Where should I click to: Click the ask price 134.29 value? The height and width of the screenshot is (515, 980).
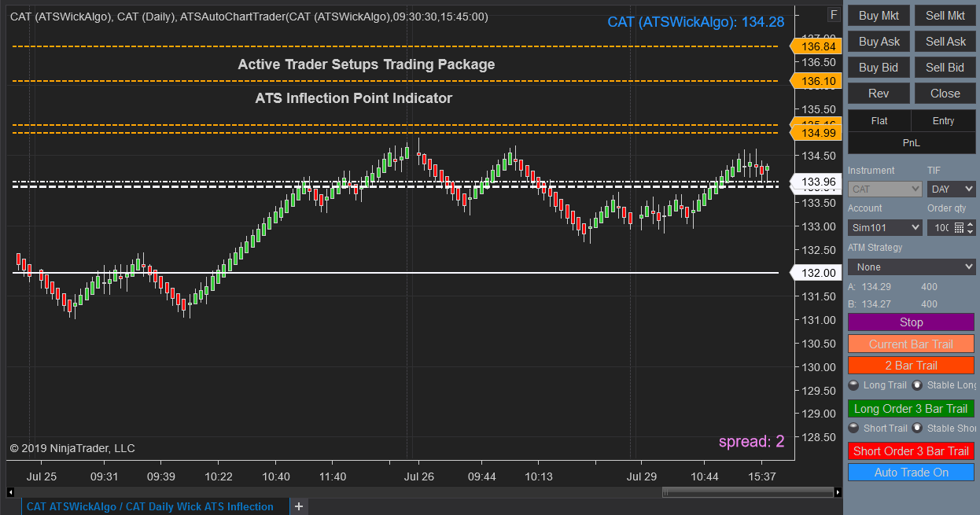(x=876, y=287)
